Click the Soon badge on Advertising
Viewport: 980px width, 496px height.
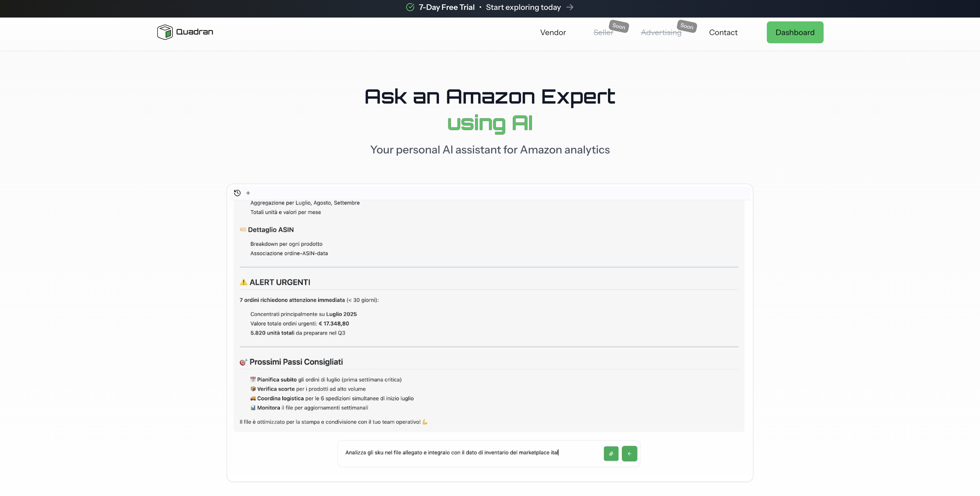point(687,26)
